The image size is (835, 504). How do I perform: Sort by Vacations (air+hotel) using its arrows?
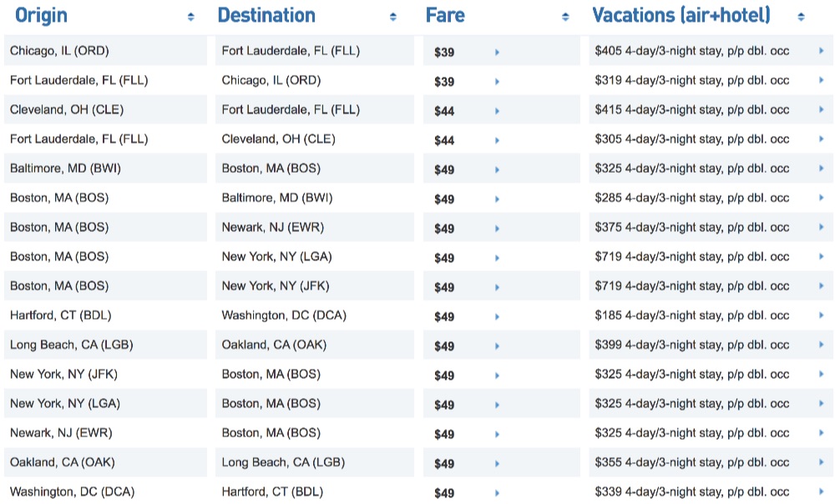(x=802, y=17)
